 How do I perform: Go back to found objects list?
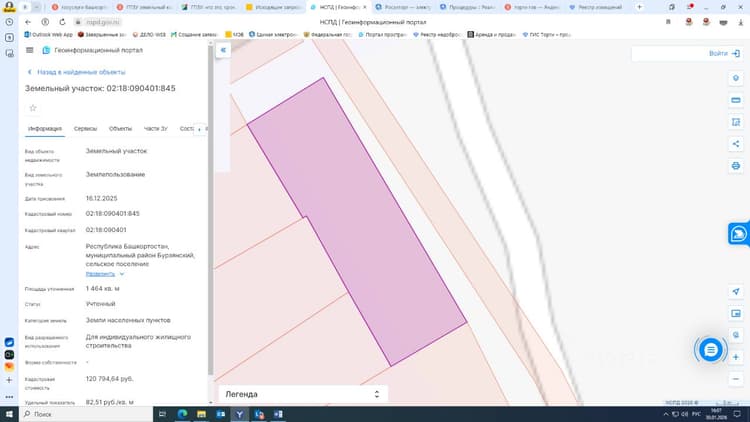point(77,72)
